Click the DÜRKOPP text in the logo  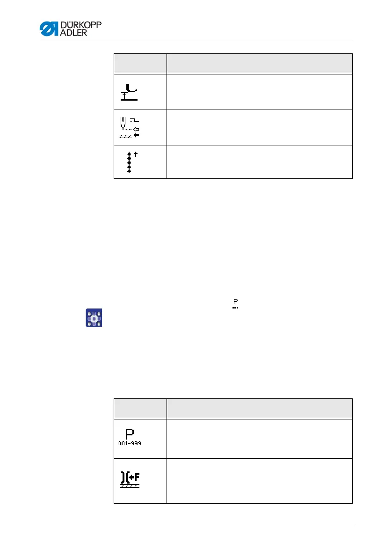(x=81, y=24)
